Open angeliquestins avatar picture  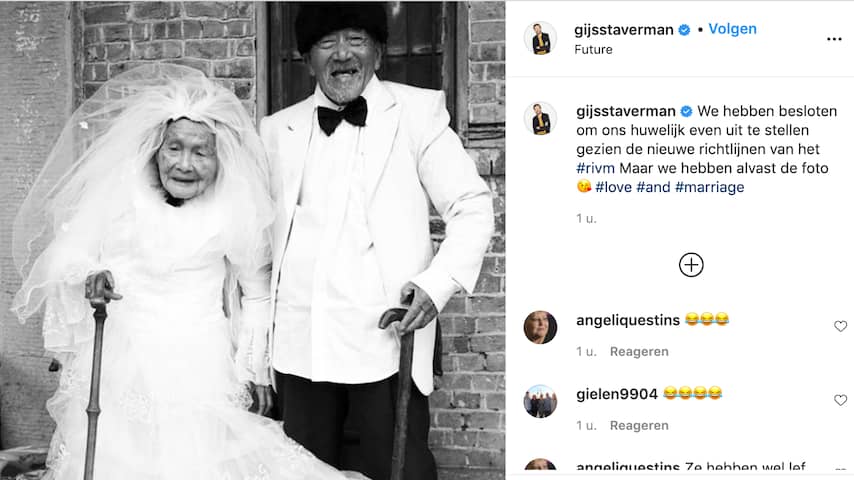point(540,327)
